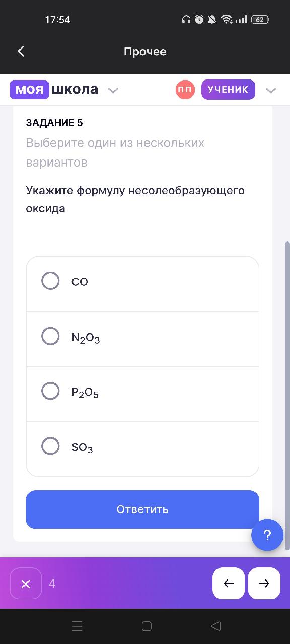
Task: Click the page vertical scrollbar
Action: [x=287, y=395]
